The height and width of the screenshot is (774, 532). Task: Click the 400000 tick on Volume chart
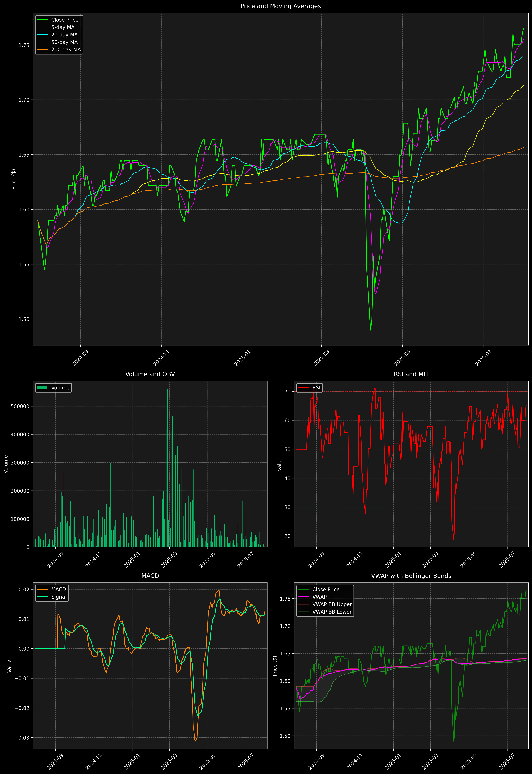coord(20,435)
